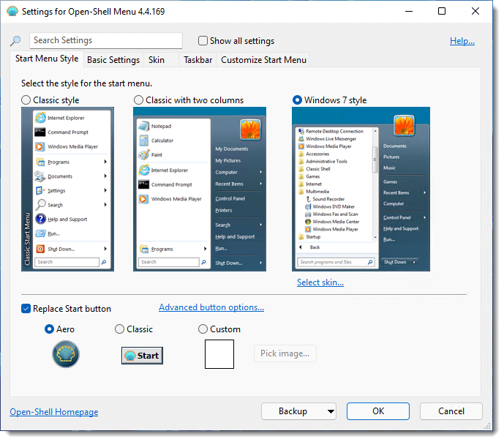Click the Select skin link
Image resolution: width=504 pixels, height=442 pixels.
coord(320,282)
